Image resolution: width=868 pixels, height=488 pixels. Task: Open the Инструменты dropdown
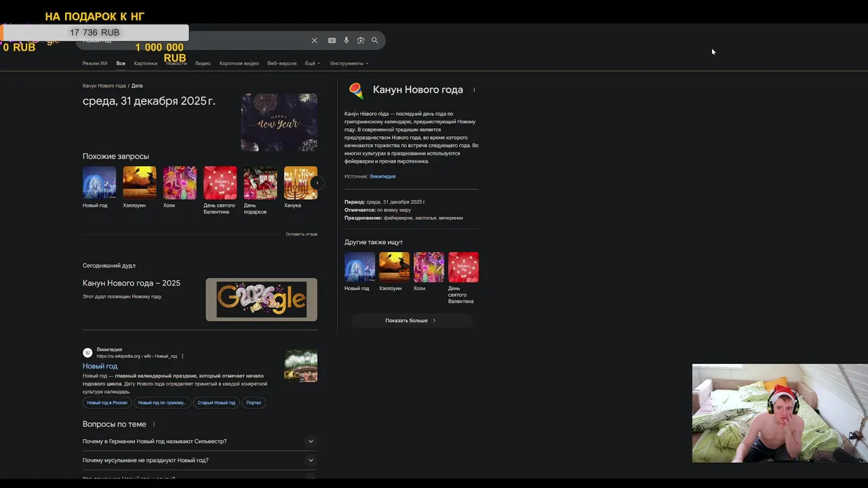coord(349,64)
